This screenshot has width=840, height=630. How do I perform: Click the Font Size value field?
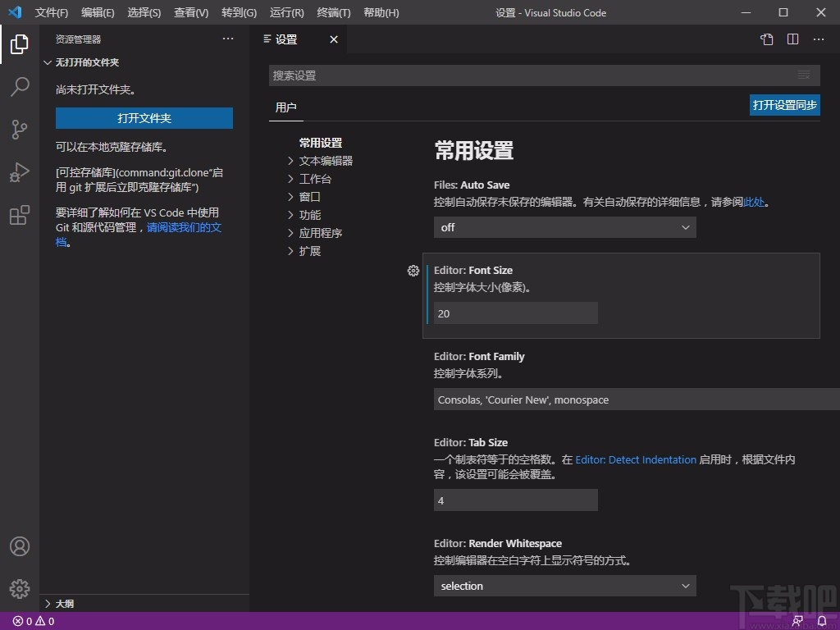[515, 313]
